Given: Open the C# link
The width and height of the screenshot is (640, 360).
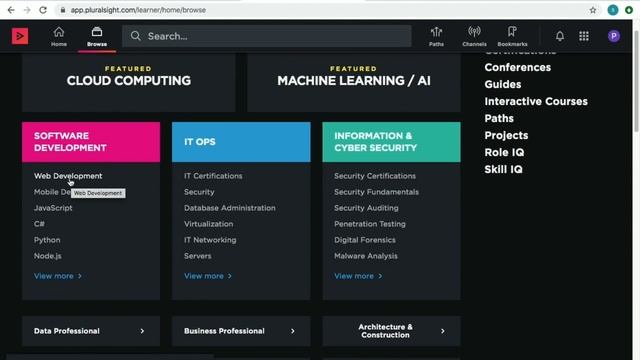Looking at the screenshot, I should pos(39,224).
